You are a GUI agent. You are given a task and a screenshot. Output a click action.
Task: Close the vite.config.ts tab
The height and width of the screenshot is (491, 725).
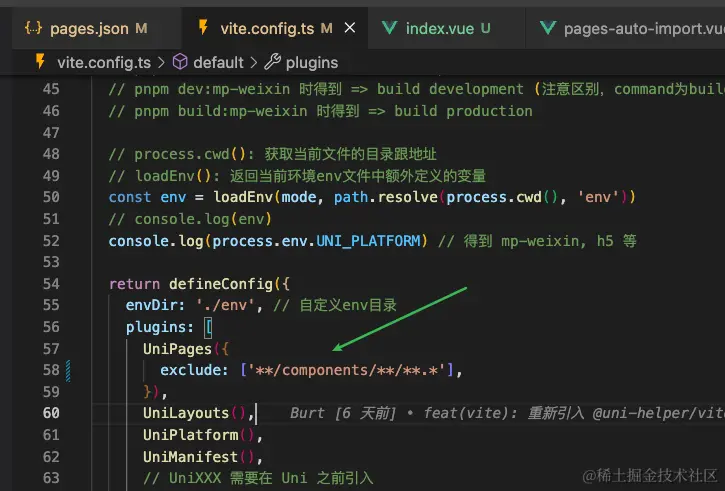[350, 28]
